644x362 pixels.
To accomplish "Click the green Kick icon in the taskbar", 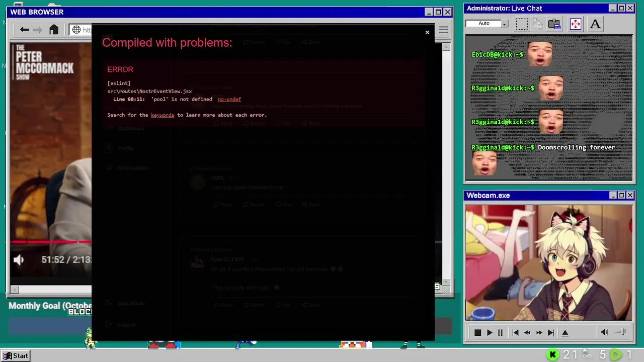I will pyautogui.click(x=552, y=355).
